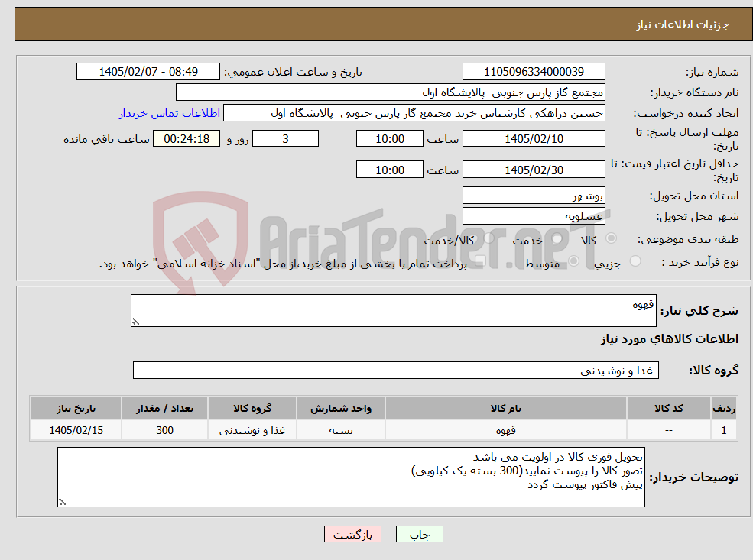Open اطلاعات تماس خریدار link
The height and width of the screenshot is (560, 753).
[170, 113]
